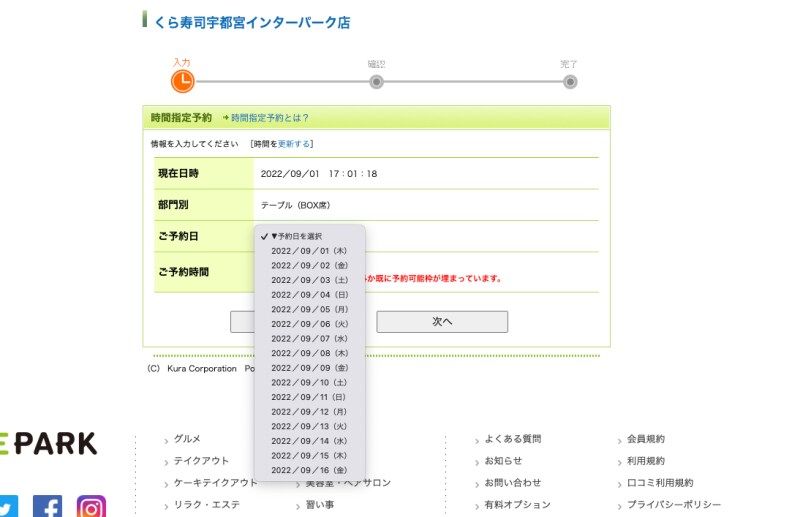The image size is (800, 517).
Task: Select date 2022/09/16 (金)
Action: click(x=310, y=471)
